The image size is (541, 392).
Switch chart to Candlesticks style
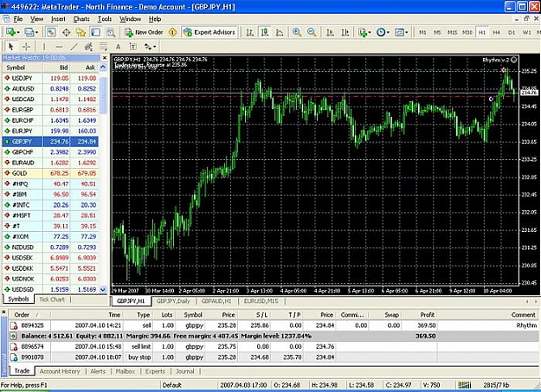click(x=265, y=32)
